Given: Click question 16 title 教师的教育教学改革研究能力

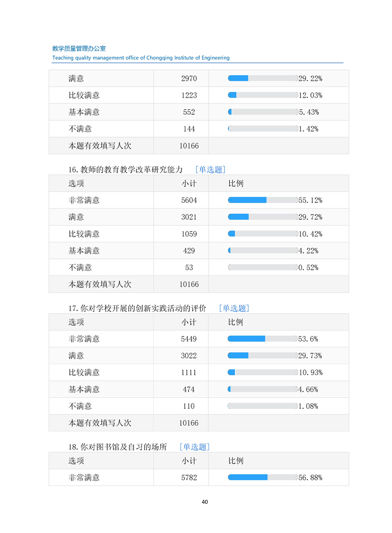Looking at the screenshot, I should [126, 170].
